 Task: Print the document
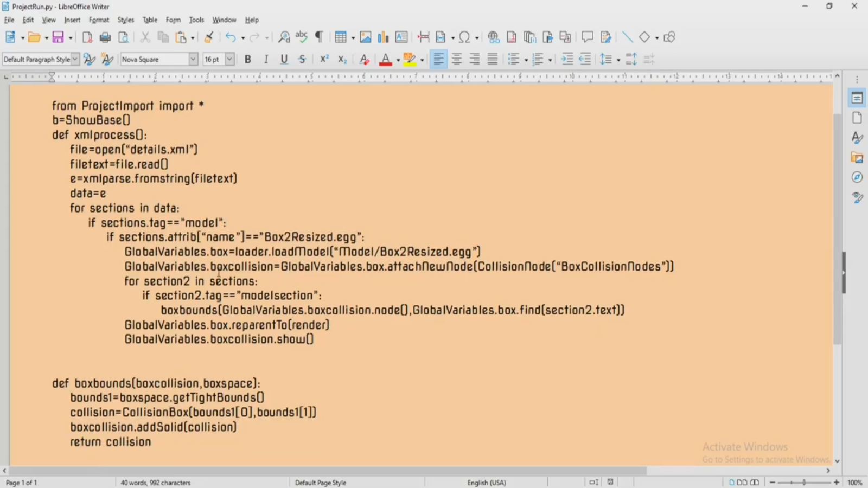[x=105, y=37]
